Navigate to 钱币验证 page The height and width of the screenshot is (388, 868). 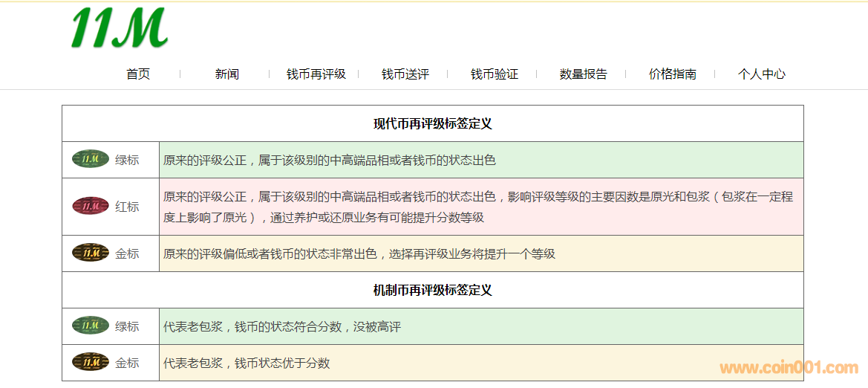(495, 74)
